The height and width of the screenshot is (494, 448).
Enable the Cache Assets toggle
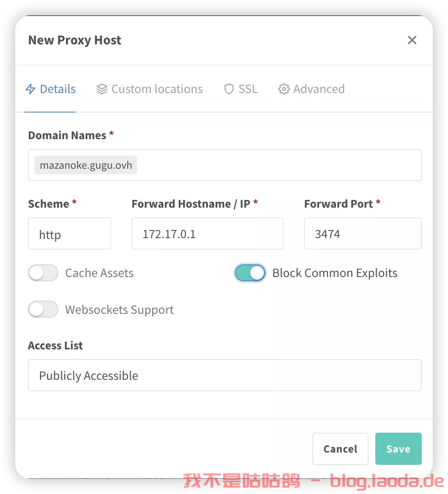tap(43, 273)
